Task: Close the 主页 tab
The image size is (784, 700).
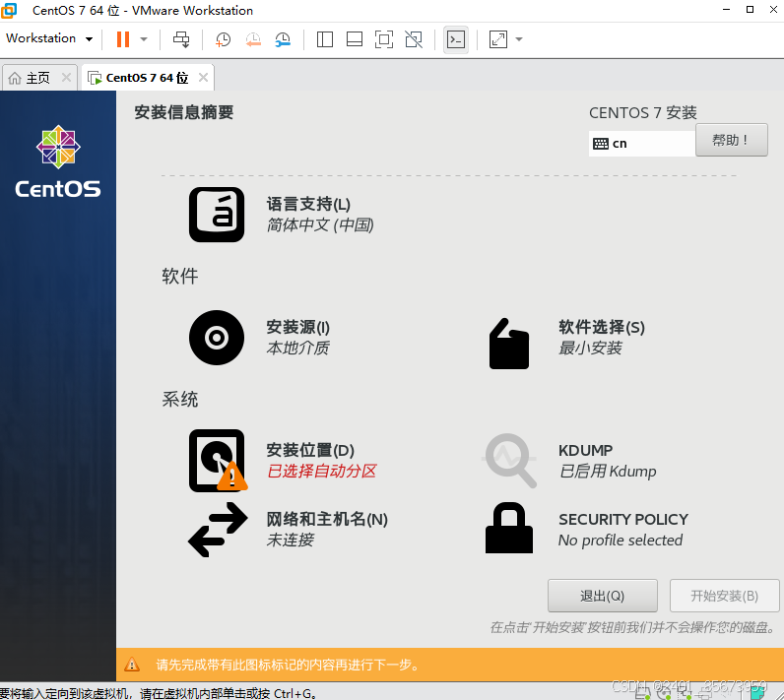Action: tap(66, 78)
